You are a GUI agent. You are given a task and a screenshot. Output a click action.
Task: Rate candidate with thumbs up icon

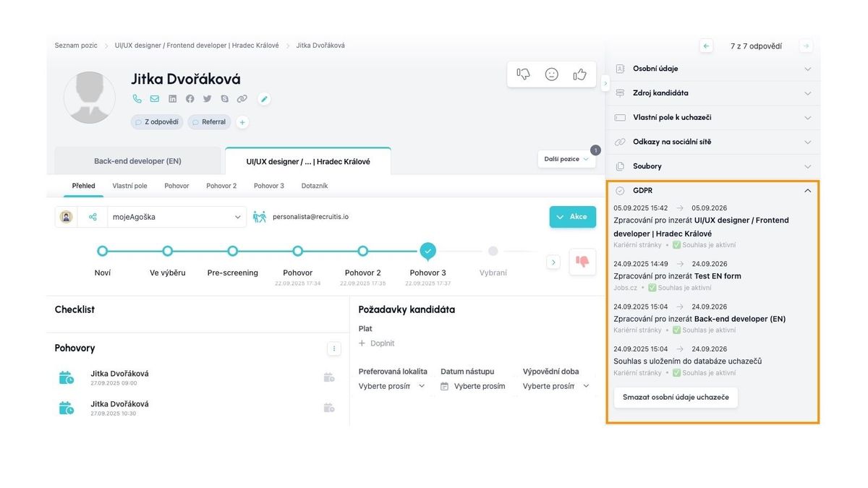pos(579,74)
